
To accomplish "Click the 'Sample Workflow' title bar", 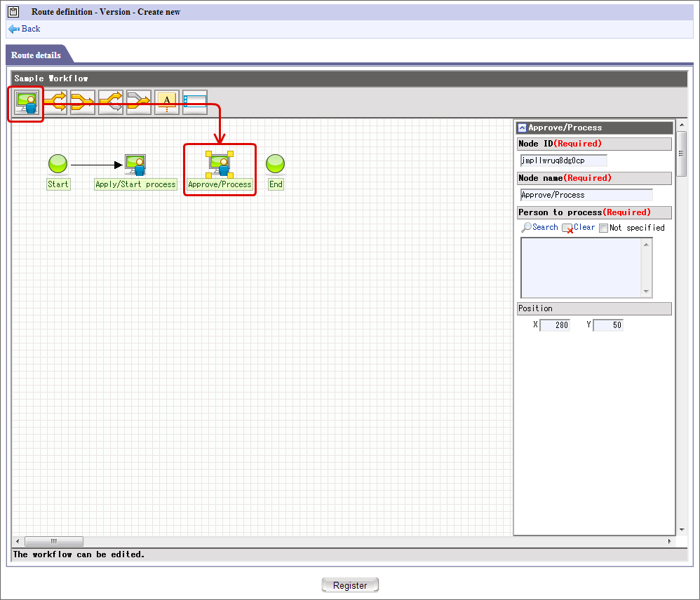I will (x=349, y=79).
